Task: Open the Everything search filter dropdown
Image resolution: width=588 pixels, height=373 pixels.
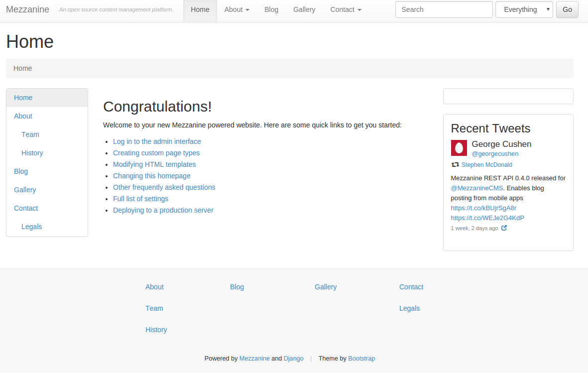Action: click(524, 9)
